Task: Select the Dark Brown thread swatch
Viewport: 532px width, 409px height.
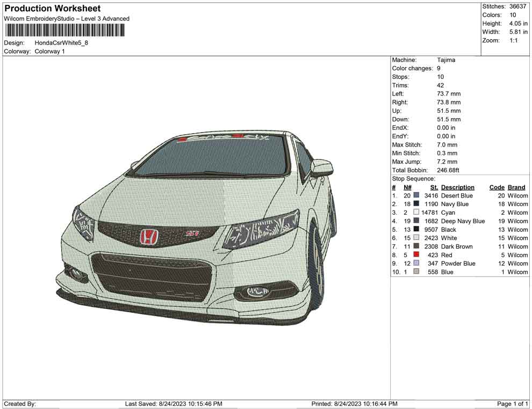Action: click(x=416, y=246)
